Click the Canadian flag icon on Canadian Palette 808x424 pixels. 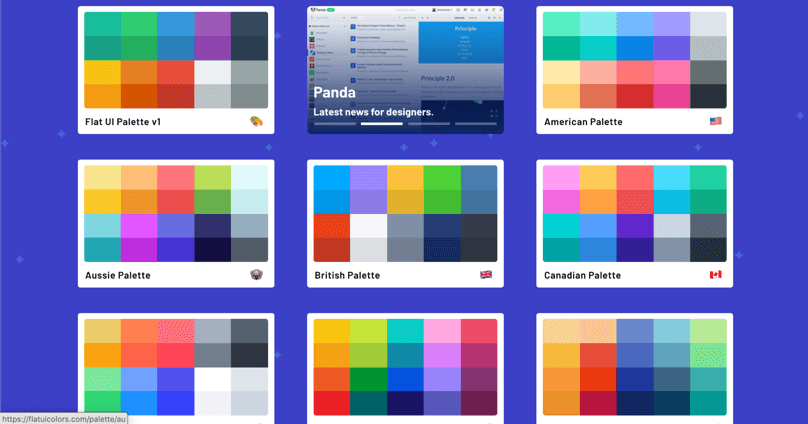(715, 275)
